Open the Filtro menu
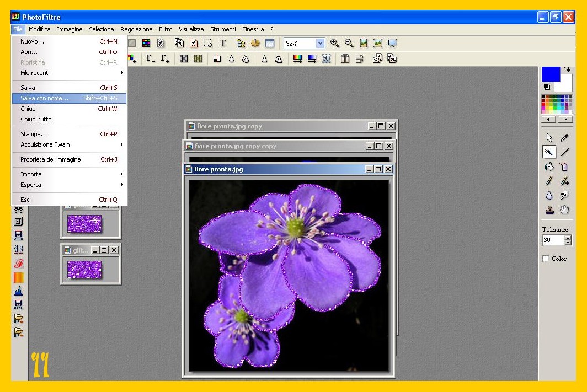This screenshot has height=392, width=587. 166,29
